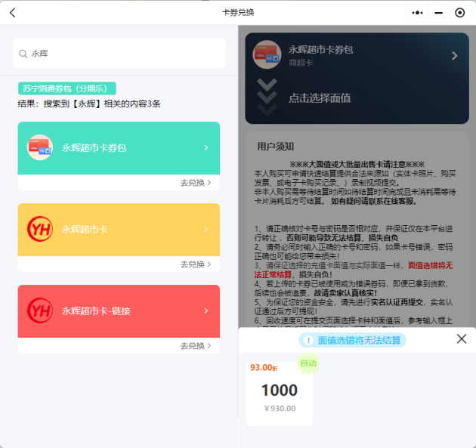Viewport: 476px width, 448px height.
Task: Click the 面值选错将无法结算 notice pill
Action: click(x=352, y=340)
